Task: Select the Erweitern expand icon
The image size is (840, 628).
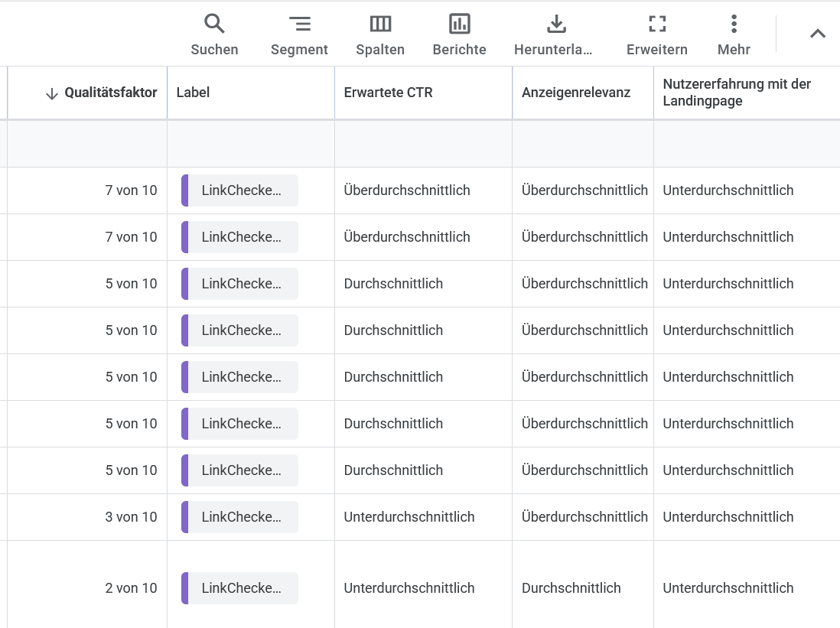Action: pyautogui.click(x=656, y=24)
